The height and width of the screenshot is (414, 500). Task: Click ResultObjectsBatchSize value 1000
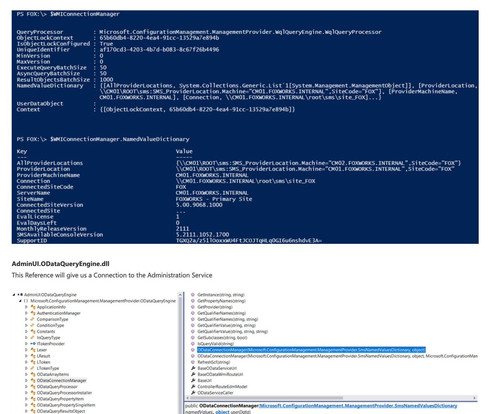(106, 80)
